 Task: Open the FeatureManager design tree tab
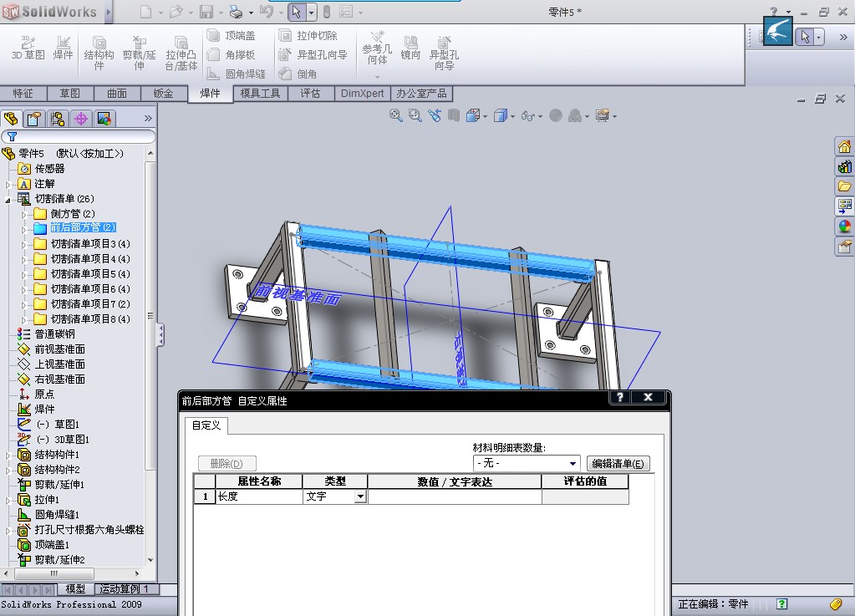(11, 119)
